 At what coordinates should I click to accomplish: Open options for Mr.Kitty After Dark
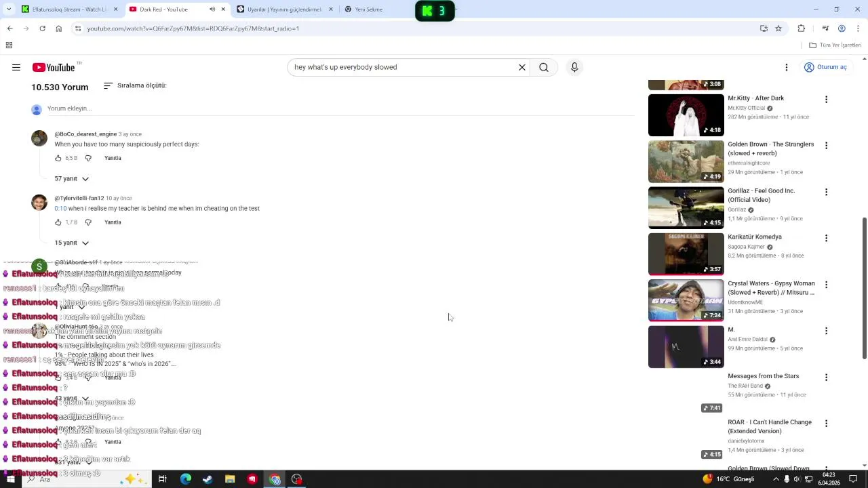coord(826,100)
